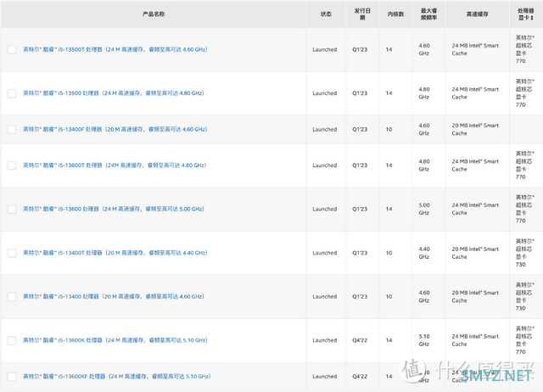Select the checkbox beside i5-13600K

[12, 340]
